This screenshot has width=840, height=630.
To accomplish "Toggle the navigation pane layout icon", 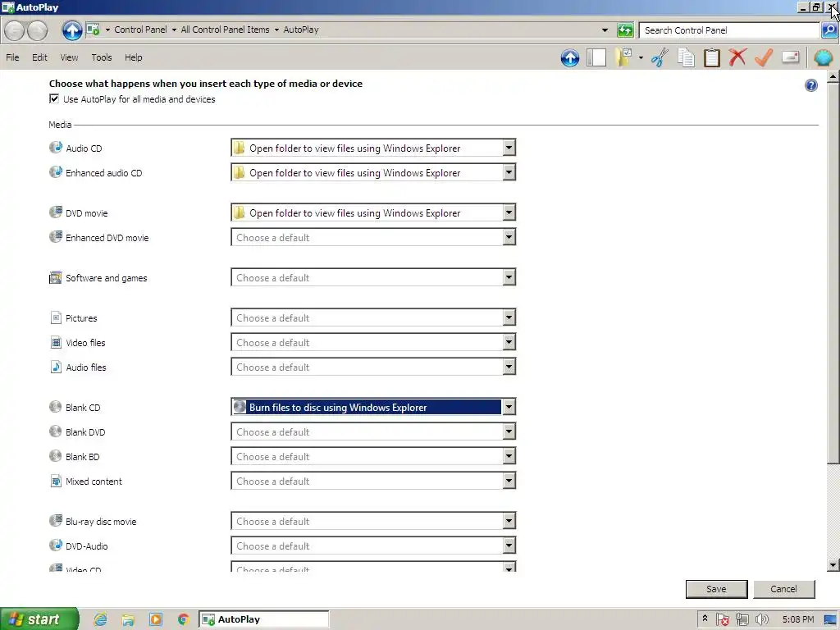I will 596,57.
